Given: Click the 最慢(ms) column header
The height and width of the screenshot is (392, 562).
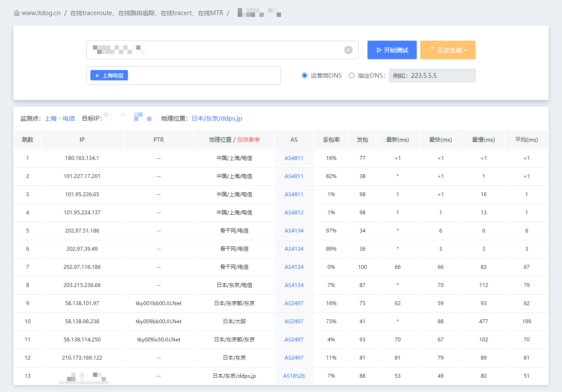Looking at the screenshot, I should click(x=483, y=140).
